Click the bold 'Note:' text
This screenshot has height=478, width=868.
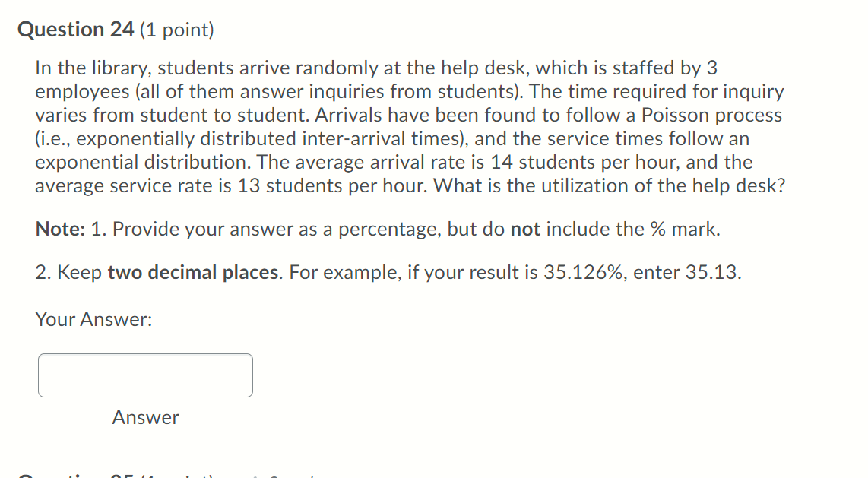point(56,229)
